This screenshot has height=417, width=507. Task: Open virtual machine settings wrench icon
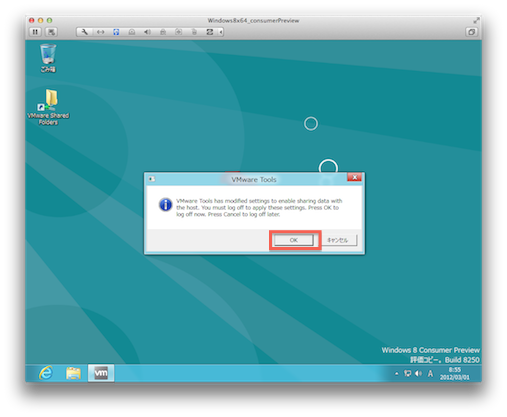[x=84, y=32]
